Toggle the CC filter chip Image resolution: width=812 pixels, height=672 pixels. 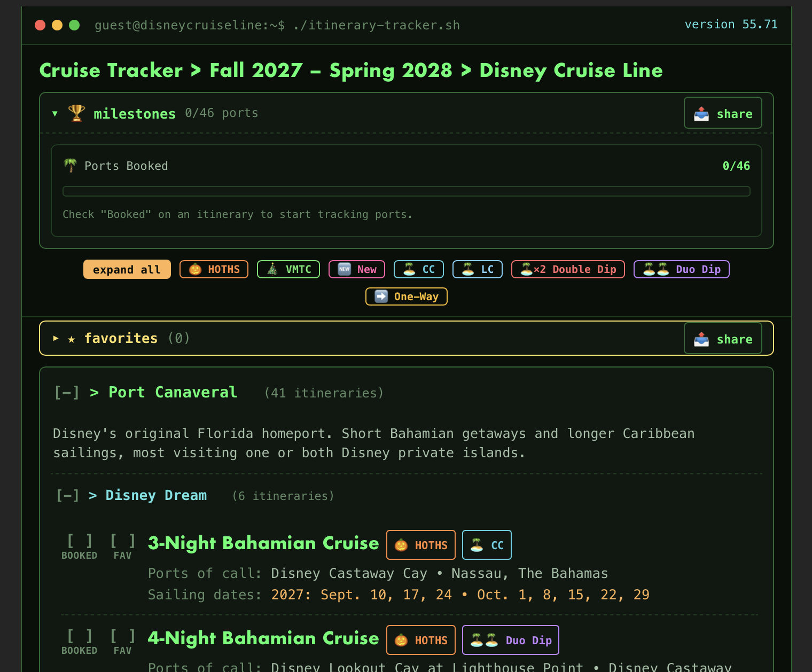click(419, 269)
